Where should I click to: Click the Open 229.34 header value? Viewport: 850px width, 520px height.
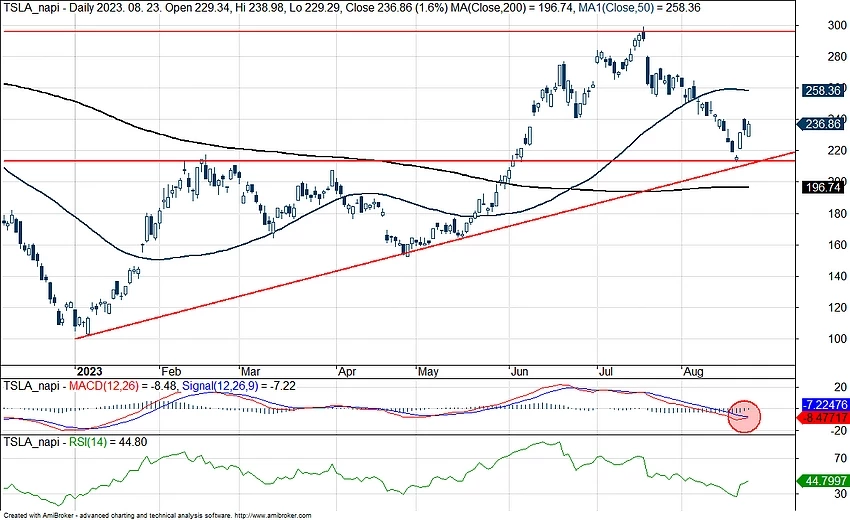[196, 8]
